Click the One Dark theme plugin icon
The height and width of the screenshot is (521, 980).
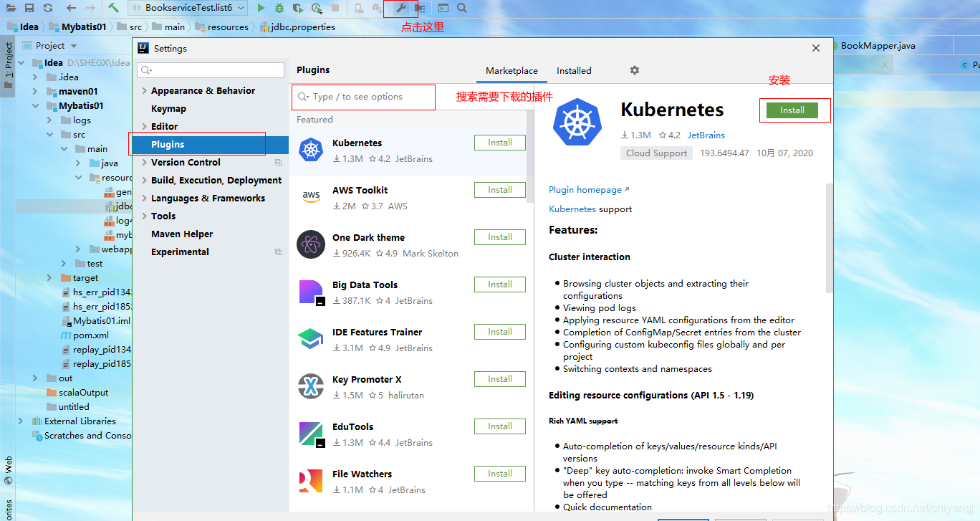coord(311,245)
